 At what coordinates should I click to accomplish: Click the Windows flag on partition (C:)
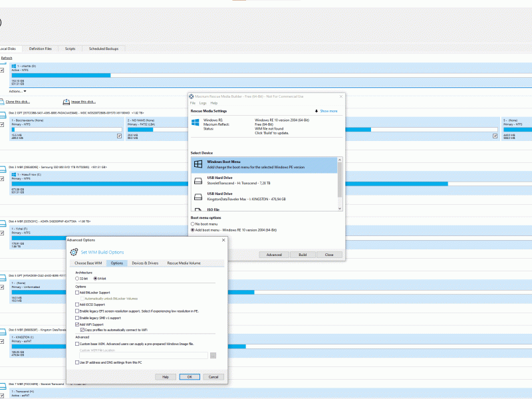pos(13,174)
